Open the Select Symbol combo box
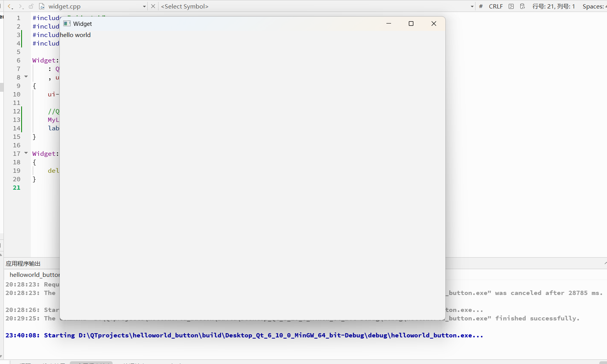The image size is (607, 364). pos(316,7)
